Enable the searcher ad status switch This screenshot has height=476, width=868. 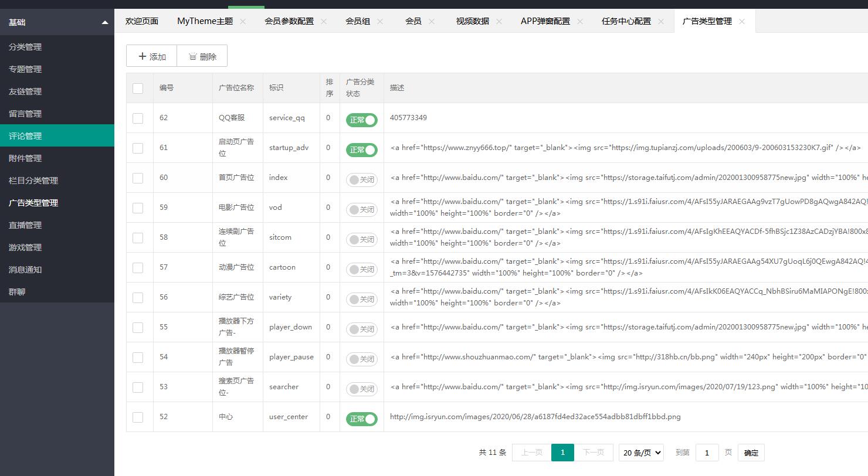coord(361,389)
